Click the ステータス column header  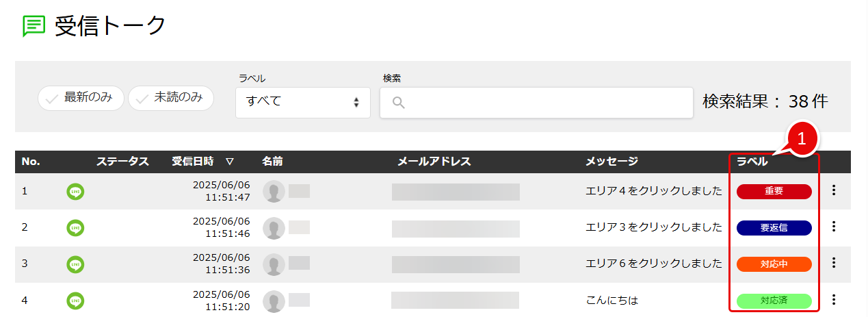[122, 162]
